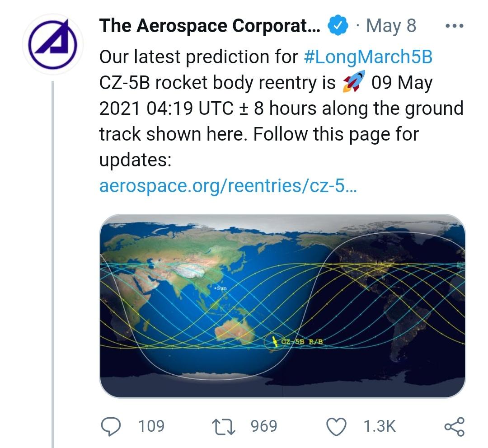Click the May 8 timestamp
The width and height of the screenshot is (488, 448).
point(391,25)
